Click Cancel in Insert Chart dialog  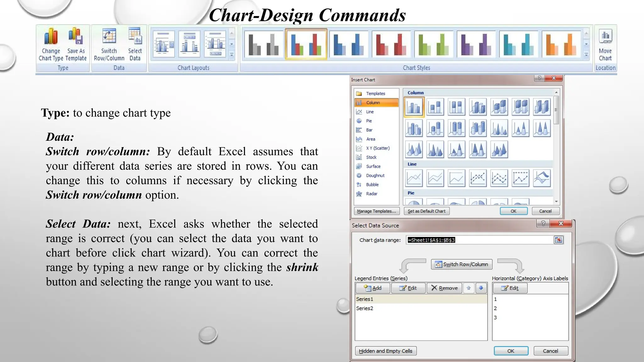pyautogui.click(x=545, y=211)
